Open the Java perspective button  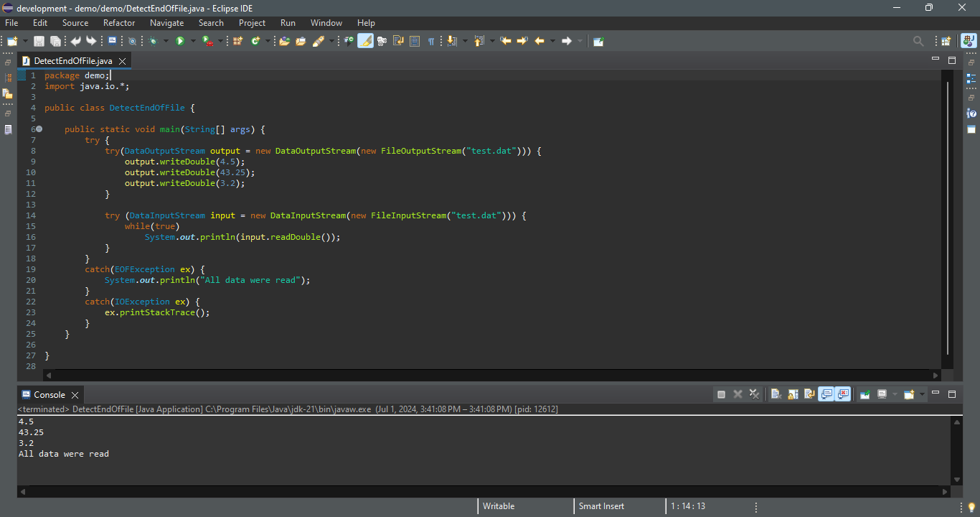click(969, 41)
